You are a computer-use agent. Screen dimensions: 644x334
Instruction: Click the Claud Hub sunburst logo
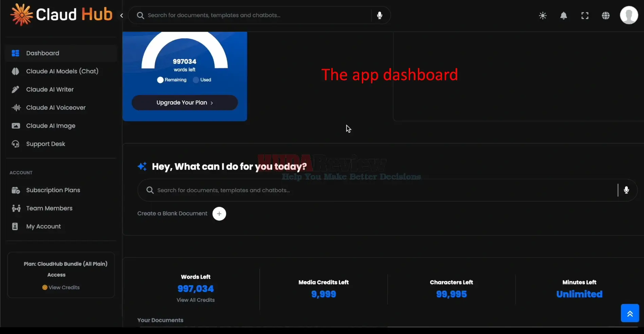click(x=22, y=15)
